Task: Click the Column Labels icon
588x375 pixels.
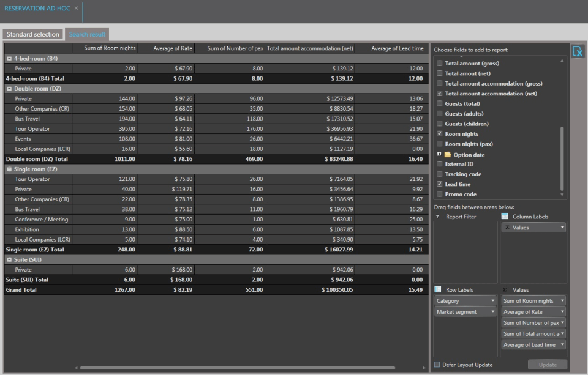Action: tap(505, 217)
